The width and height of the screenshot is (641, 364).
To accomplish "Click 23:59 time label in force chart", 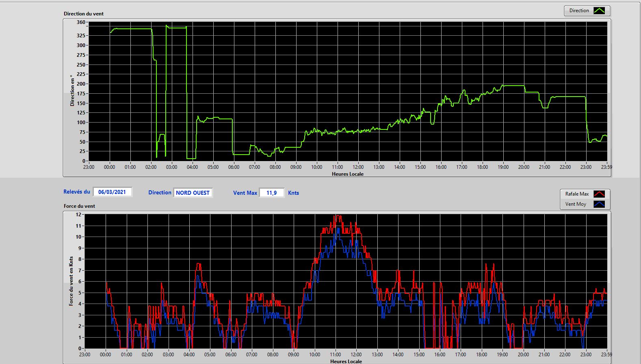I will click(x=606, y=355).
